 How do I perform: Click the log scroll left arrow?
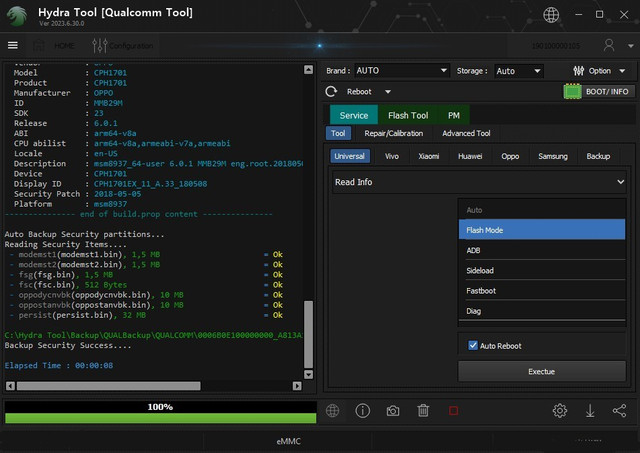(11, 386)
